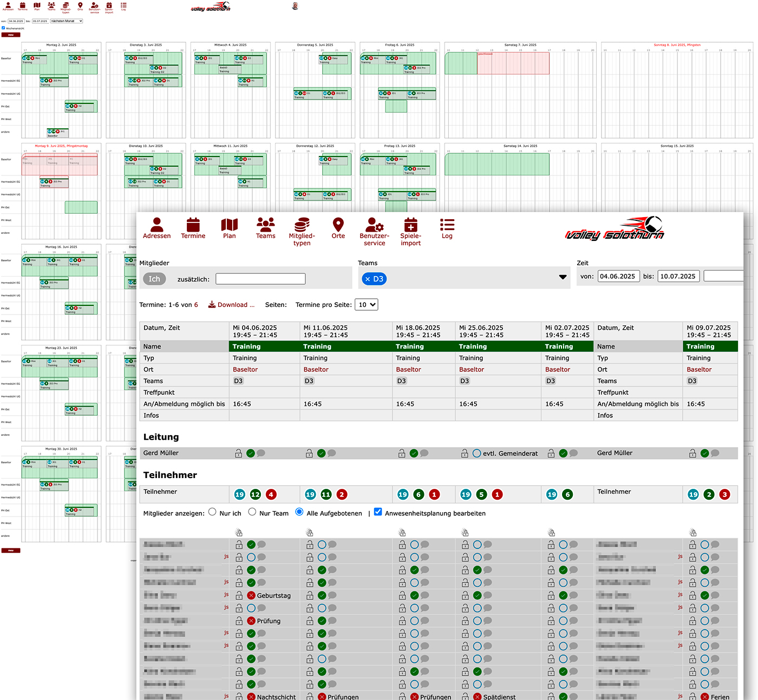
Task: Go to the Teams section
Action: point(265,228)
